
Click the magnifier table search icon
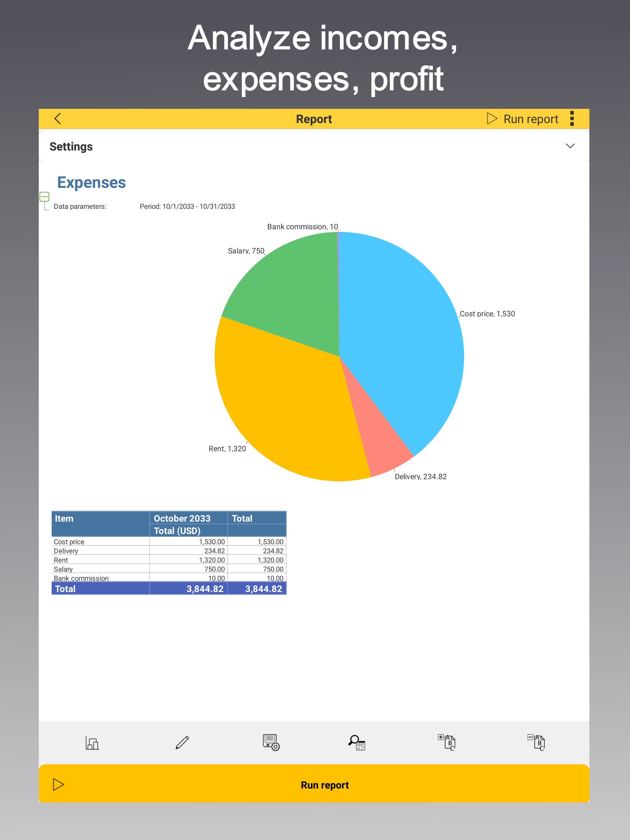click(x=357, y=743)
